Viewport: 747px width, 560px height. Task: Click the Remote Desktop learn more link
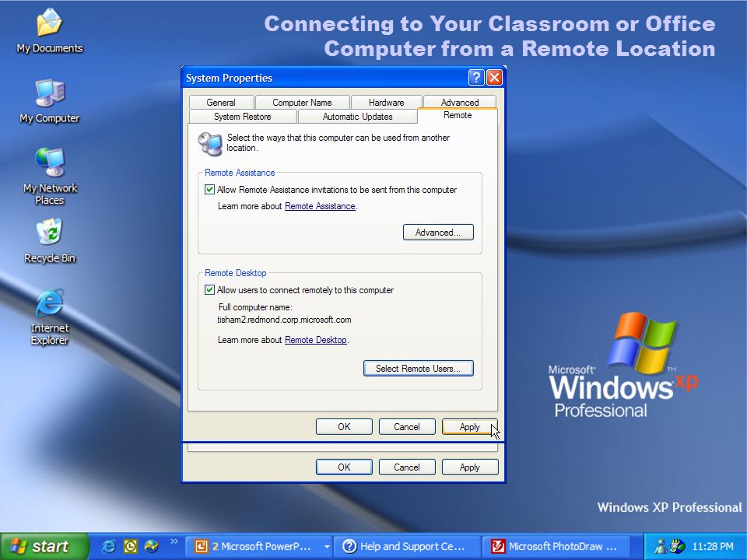(315, 340)
